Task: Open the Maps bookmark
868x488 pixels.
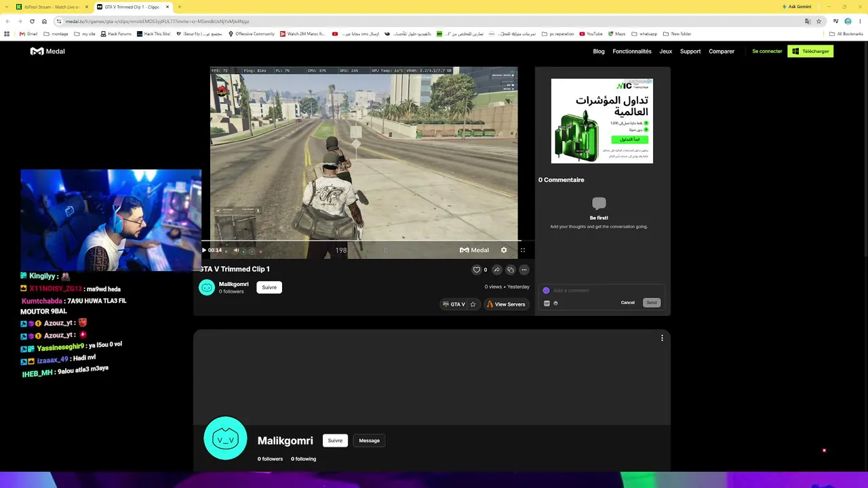Action: (616, 34)
